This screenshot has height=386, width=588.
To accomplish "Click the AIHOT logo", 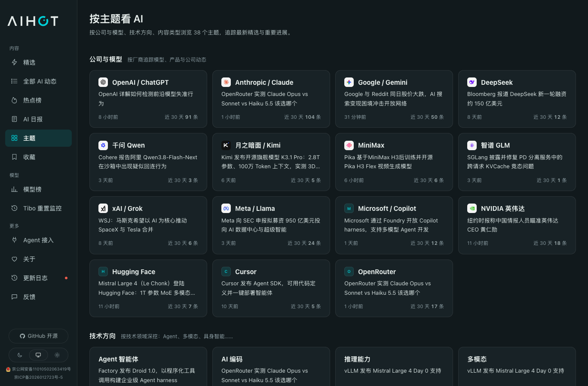I will [x=33, y=21].
